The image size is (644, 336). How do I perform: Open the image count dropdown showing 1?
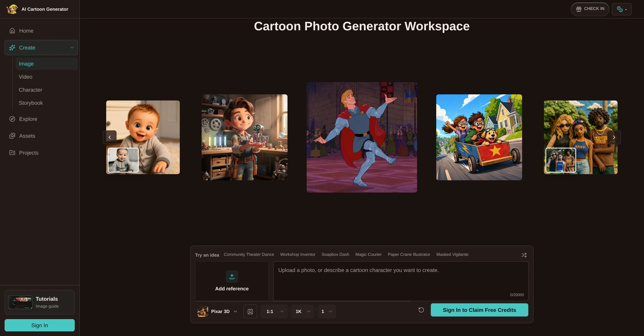click(x=327, y=311)
